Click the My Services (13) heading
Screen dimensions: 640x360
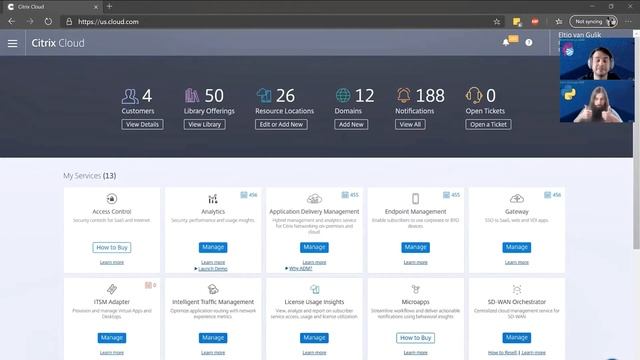[x=89, y=176]
